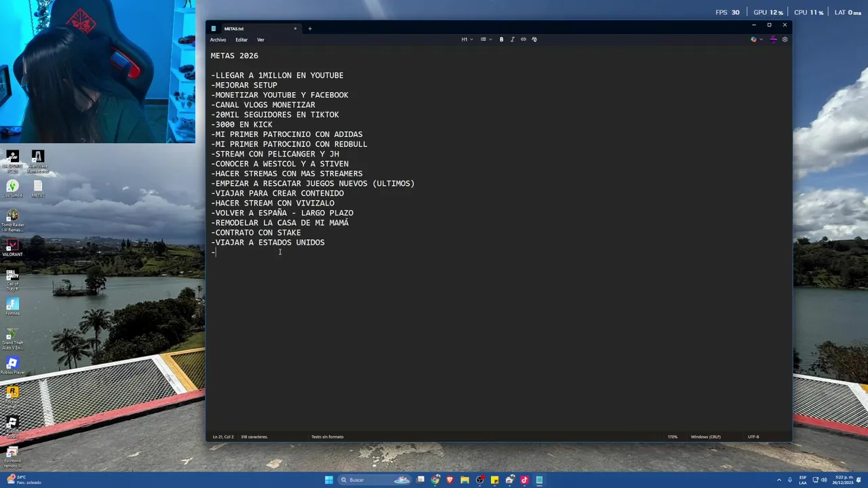This screenshot has width=868, height=488.
Task: Open Roblox Studio desktop shortcut
Action: point(12,427)
